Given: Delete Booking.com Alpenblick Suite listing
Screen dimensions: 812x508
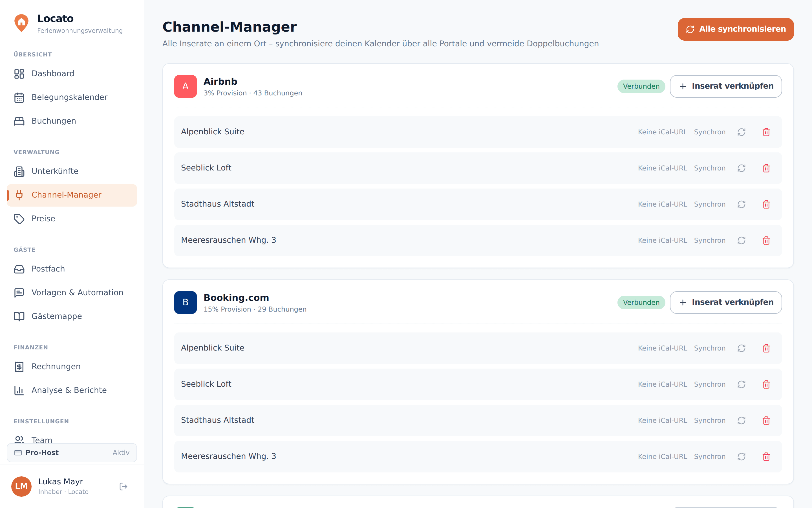Looking at the screenshot, I should pos(766,348).
